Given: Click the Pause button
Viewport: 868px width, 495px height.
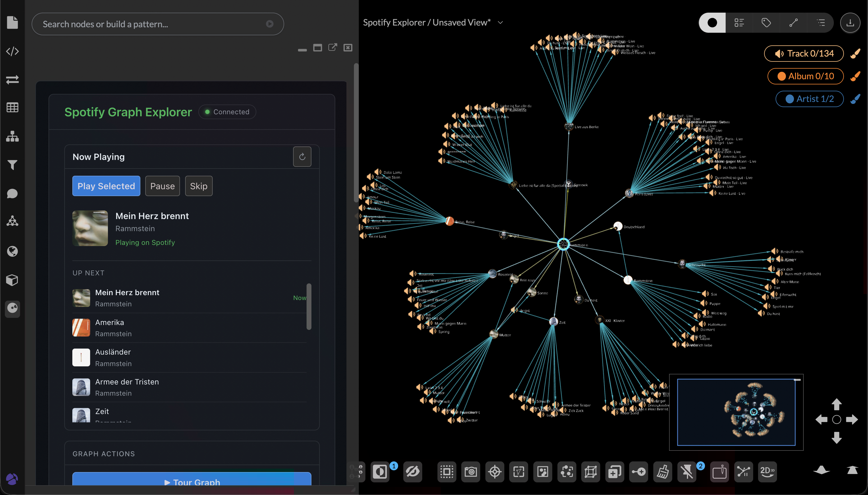Looking at the screenshot, I should (x=162, y=186).
